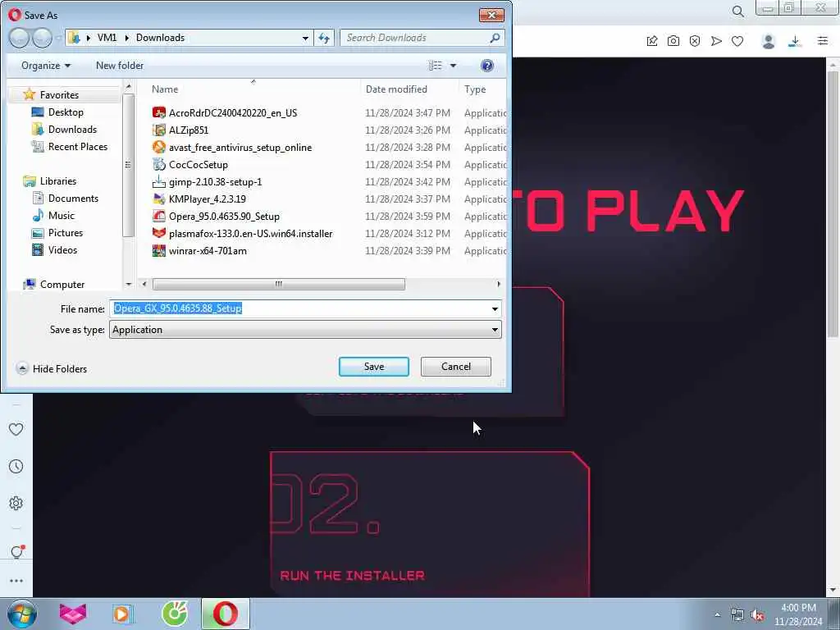Click the navigation pane vertical scrollbar
Screen dimensions: 840x630
(128, 165)
